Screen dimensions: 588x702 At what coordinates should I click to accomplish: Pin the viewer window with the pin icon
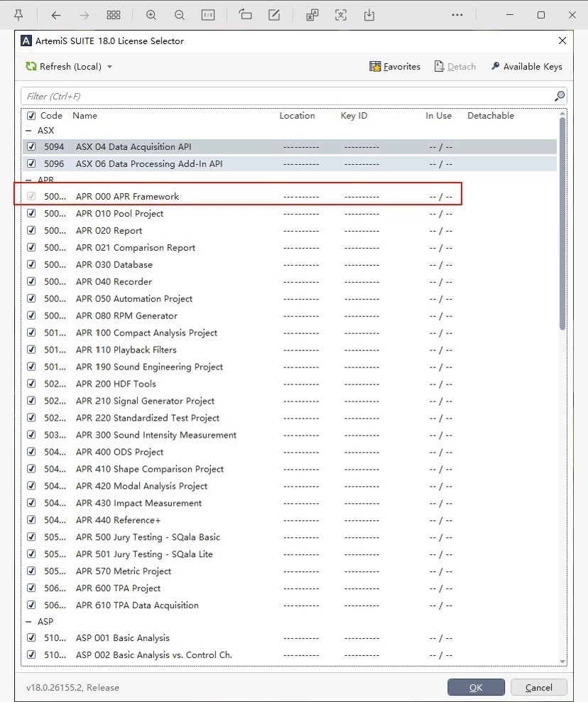tap(18, 15)
